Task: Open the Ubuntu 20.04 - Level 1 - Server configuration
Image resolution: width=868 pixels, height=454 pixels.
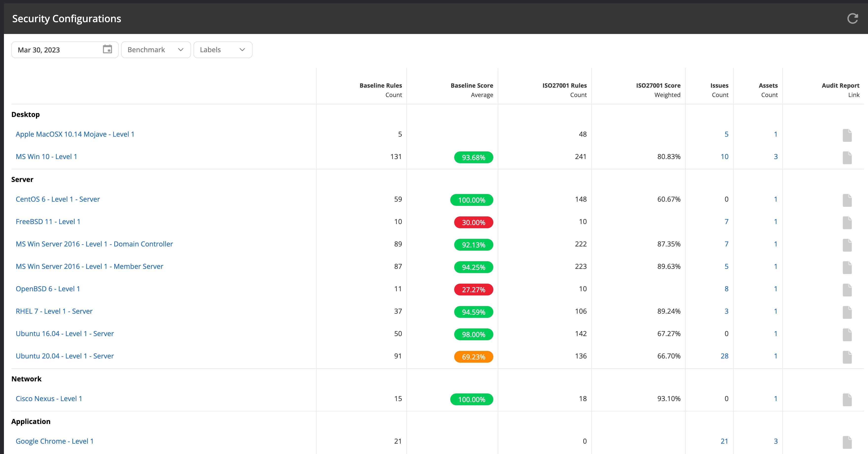Action: point(65,356)
